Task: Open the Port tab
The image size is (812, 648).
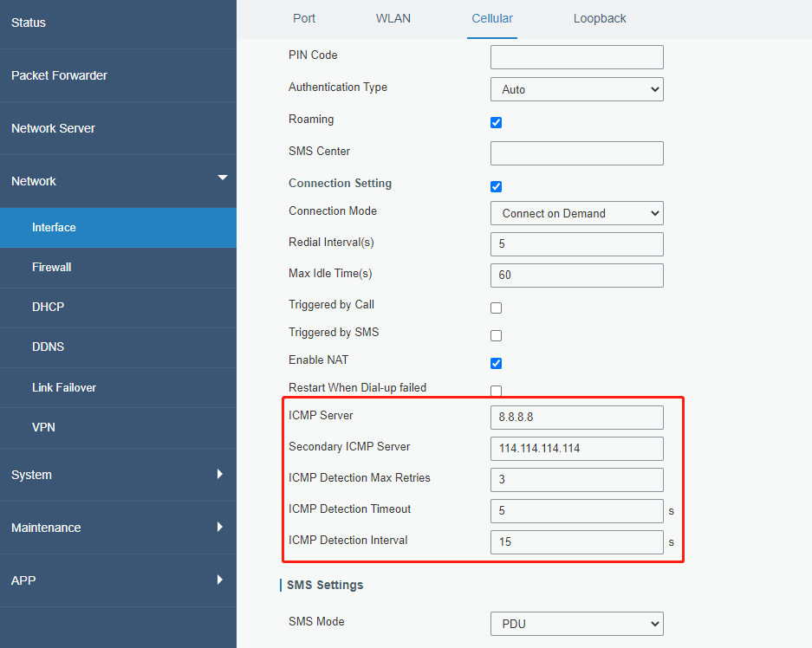Action: [304, 18]
